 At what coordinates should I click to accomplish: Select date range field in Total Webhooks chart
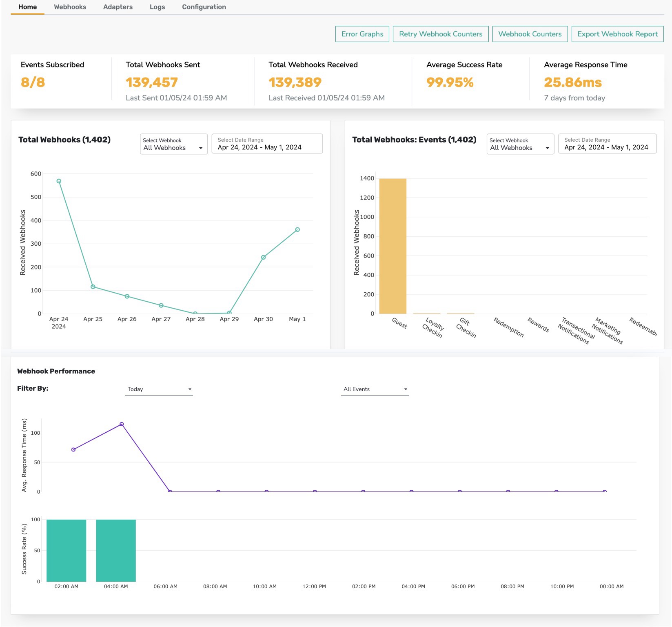(x=267, y=144)
